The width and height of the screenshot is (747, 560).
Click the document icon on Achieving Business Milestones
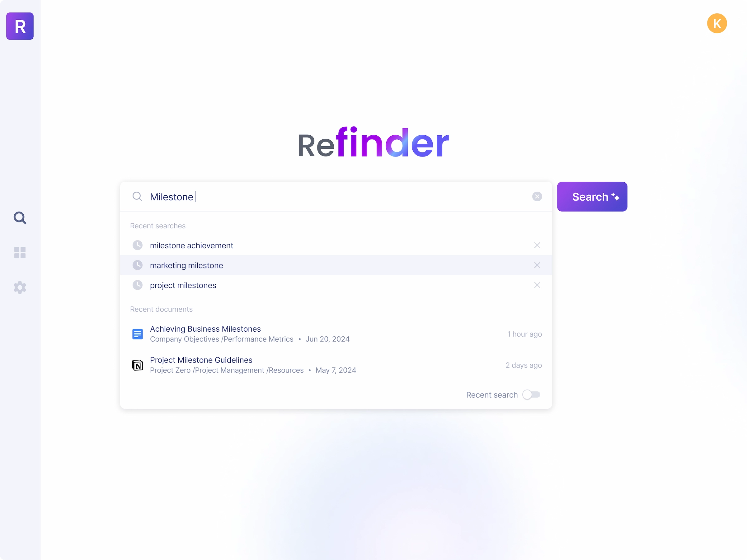tap(137, 334)
